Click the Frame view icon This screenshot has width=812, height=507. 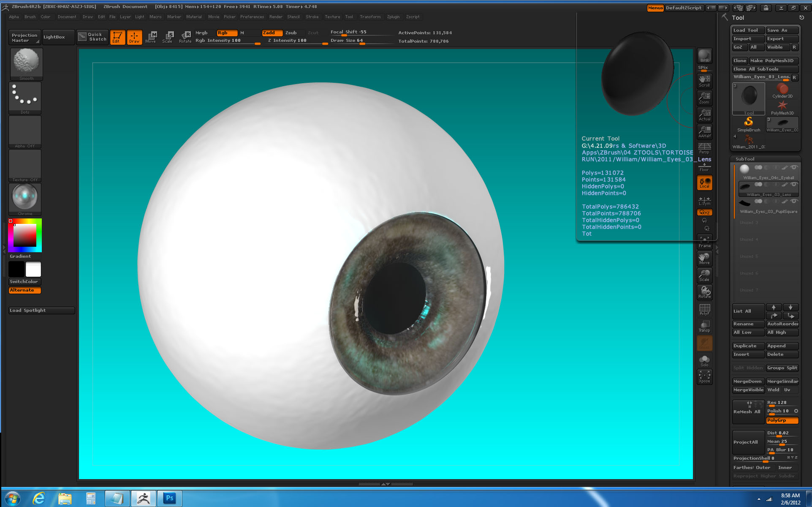point(704,242)
